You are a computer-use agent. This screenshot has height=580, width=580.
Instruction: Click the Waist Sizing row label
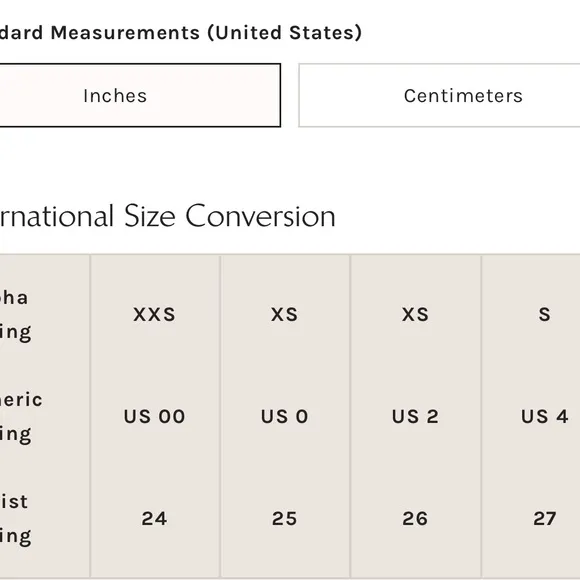click(x=15, y=519)
